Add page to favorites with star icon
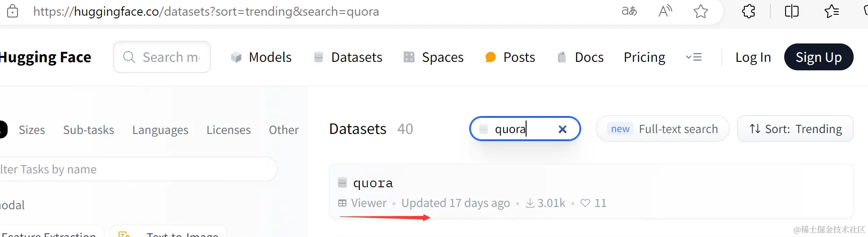Viewport: 868px width, 237px height. [700, 11]
